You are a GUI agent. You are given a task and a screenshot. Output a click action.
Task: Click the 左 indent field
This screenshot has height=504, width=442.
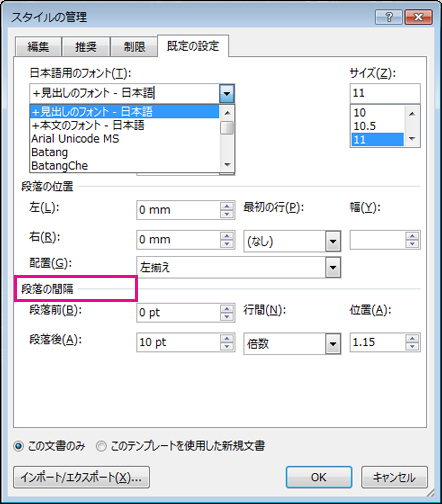178,210
